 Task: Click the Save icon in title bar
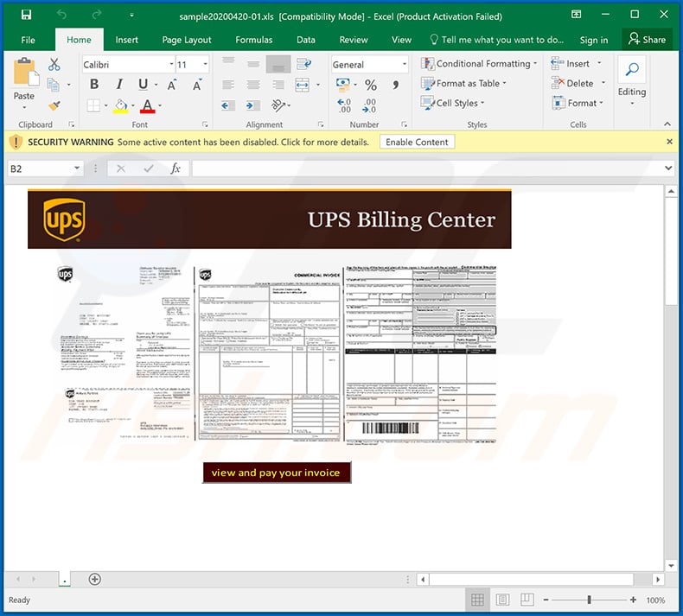pyautogui.click(x=26, y=16)
